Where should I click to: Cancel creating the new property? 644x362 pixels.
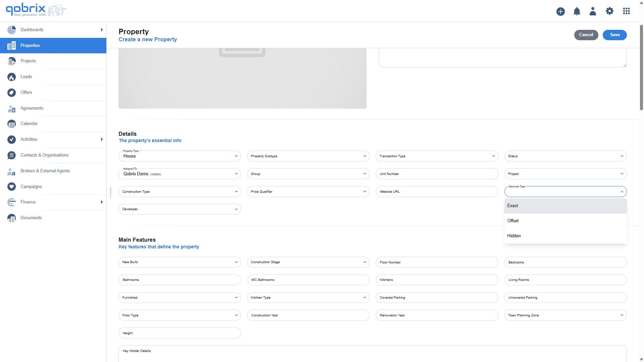[586, 35]
